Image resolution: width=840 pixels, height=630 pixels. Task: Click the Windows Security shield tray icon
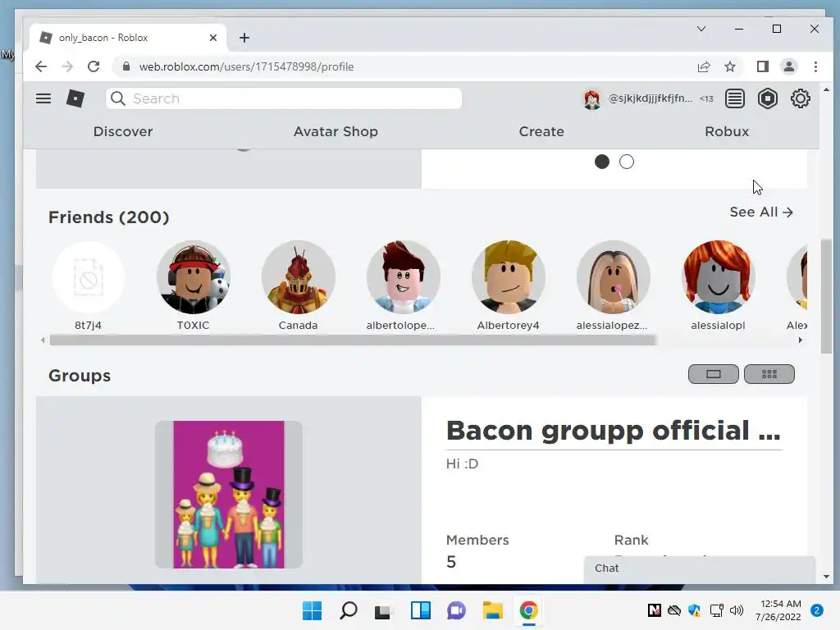694,610
